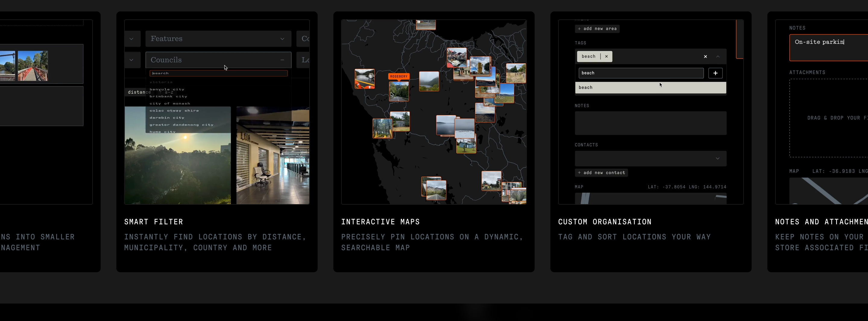The height and width of the screenshot is (321, 868).
Task: Select 'brimbank city' from councils list
Action: pyautogui.click(x=168, y=97)
